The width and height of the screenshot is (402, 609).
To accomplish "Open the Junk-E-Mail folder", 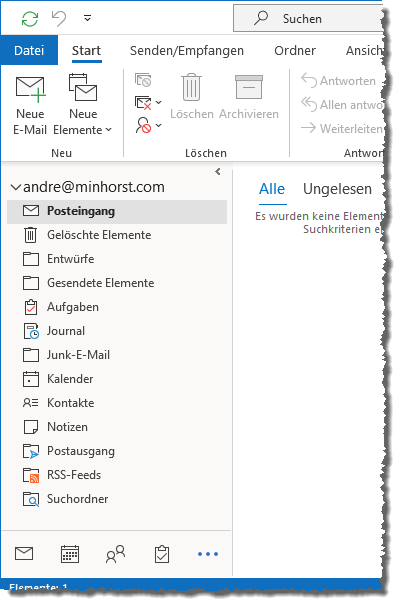I will coord(117,355).
